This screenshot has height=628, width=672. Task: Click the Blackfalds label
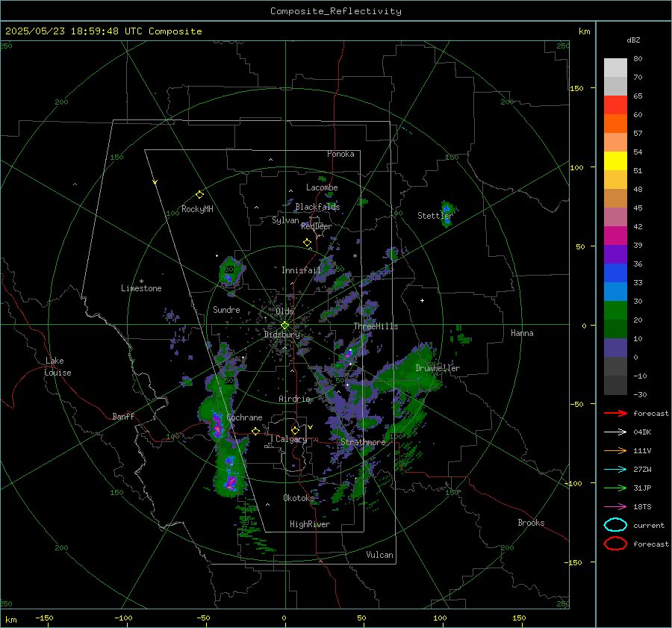pyautogui.click(x=317, y=207)
